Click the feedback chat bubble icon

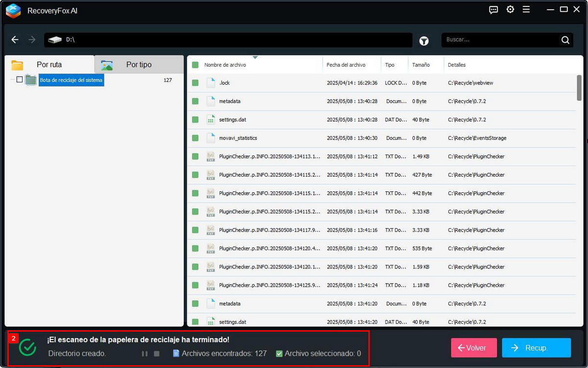tap(493, 10)
